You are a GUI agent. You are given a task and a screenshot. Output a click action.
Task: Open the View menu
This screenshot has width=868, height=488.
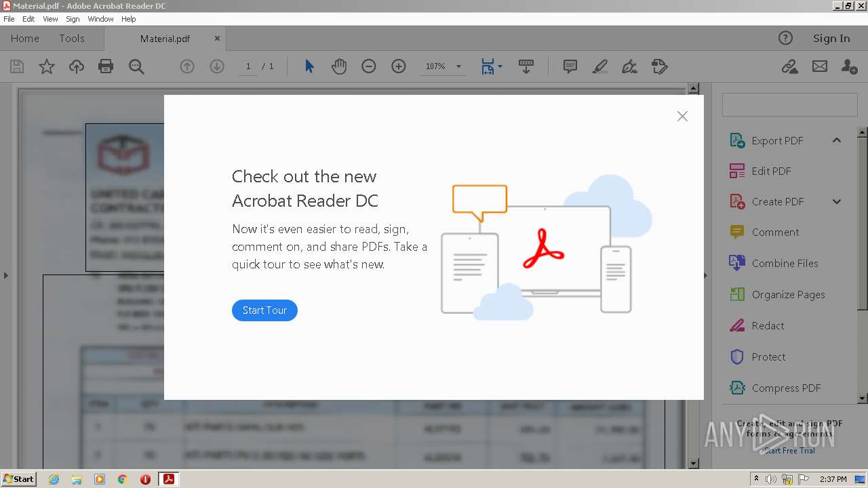[x=51, y=19]
